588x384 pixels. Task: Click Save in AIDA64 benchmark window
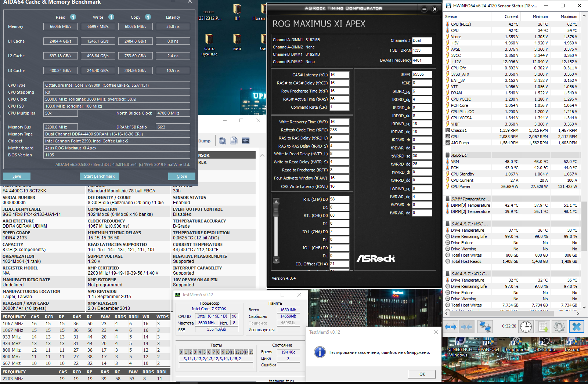coord(17,176)
